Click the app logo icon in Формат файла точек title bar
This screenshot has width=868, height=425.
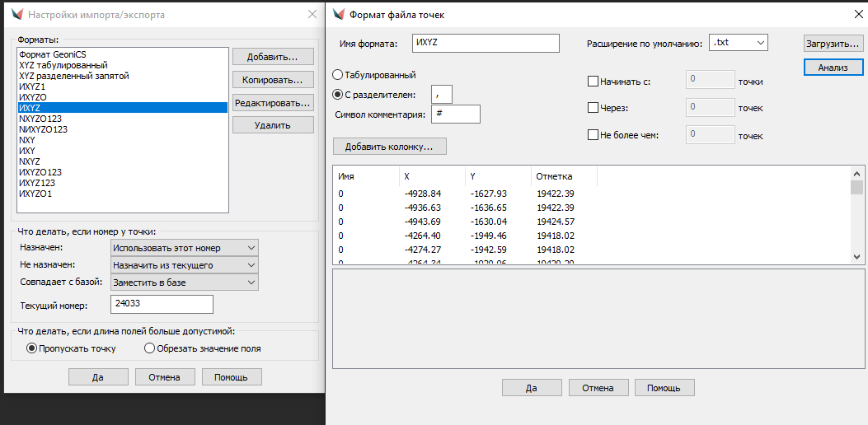[x=338, y=14]
